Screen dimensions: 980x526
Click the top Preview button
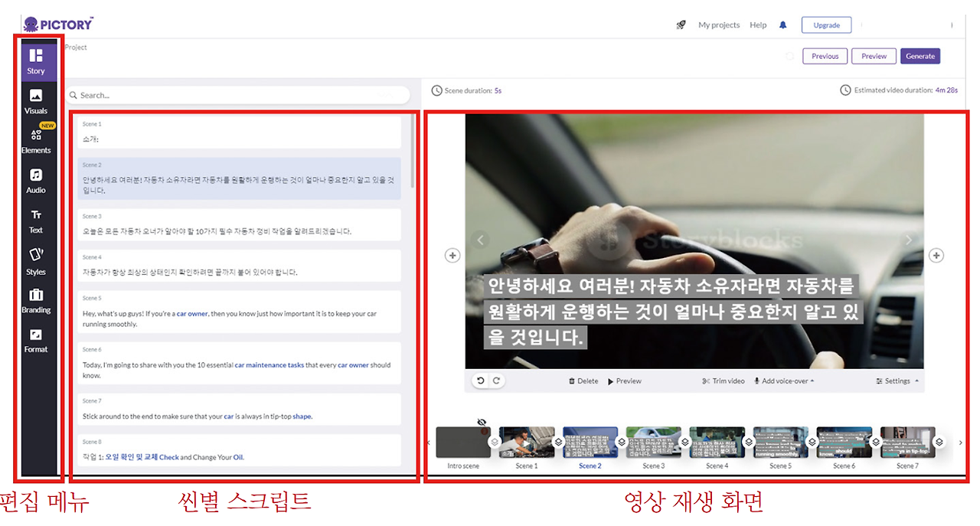click(x=874, y=56)
